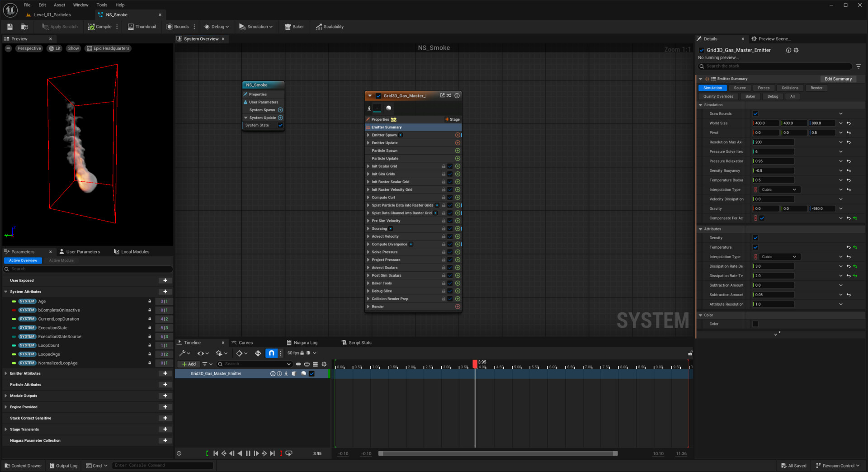The image size is (868, 472).
Task: Click the Color swatch in the Color section
Action: (x=755, y=324)
